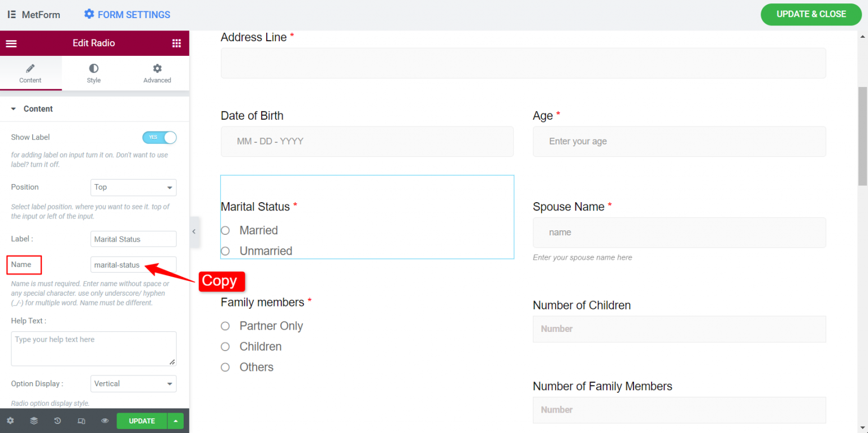Open the Option Display dropdown showing Vertical
Image resolution: width=868 pixels, height=433 pixels.
point(133,383)
